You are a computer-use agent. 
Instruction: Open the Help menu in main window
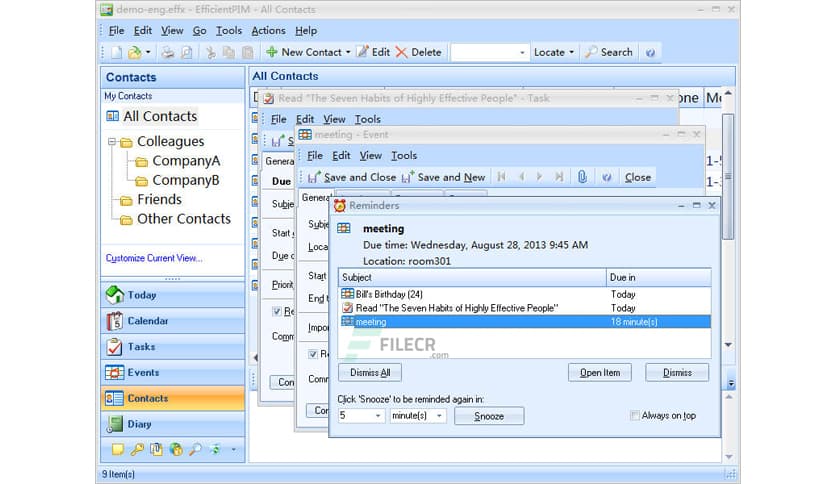306,31
